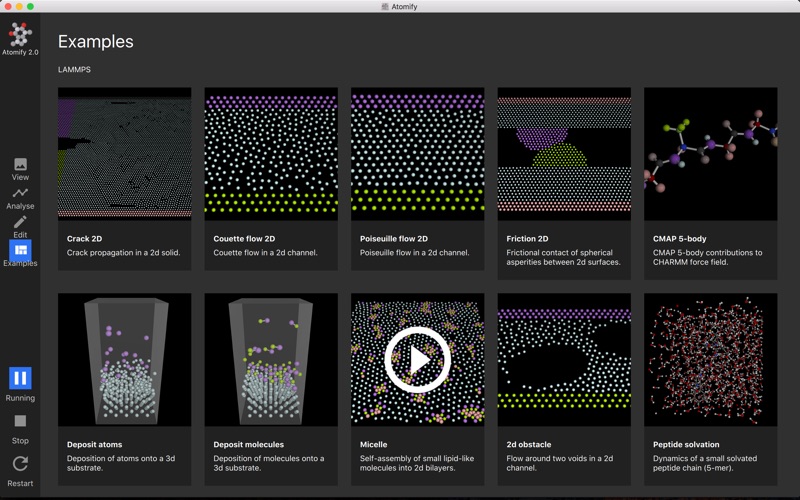Select the Edit pencil icon
Screen dimensions: 800x500
[x=20, y=222]
